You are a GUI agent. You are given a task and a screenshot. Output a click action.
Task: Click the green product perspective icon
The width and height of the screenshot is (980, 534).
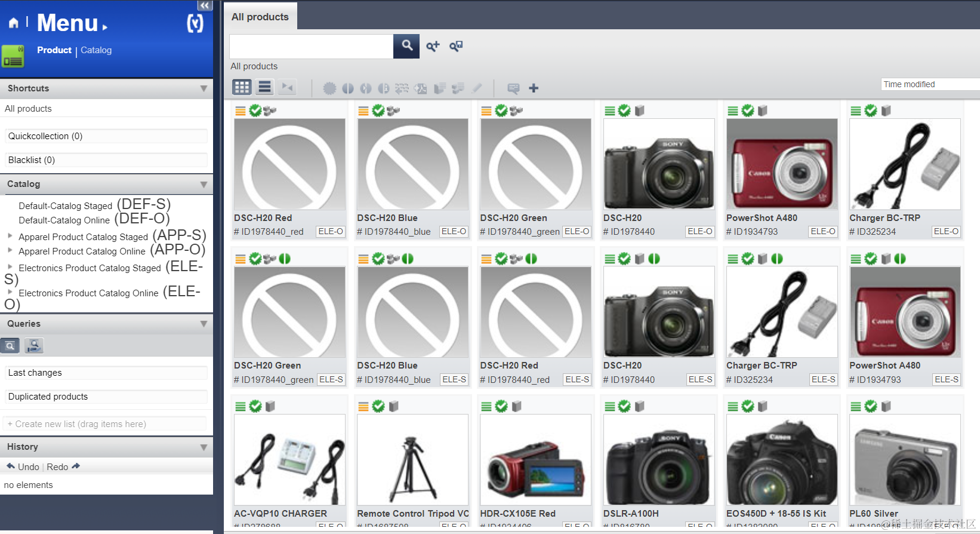[x=13, y=56]
